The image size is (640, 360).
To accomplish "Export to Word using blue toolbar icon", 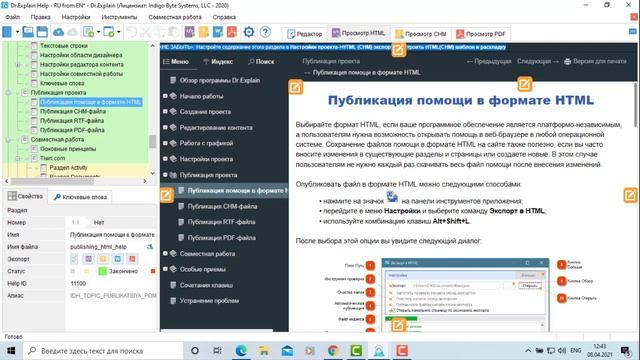I will (218, 32).
